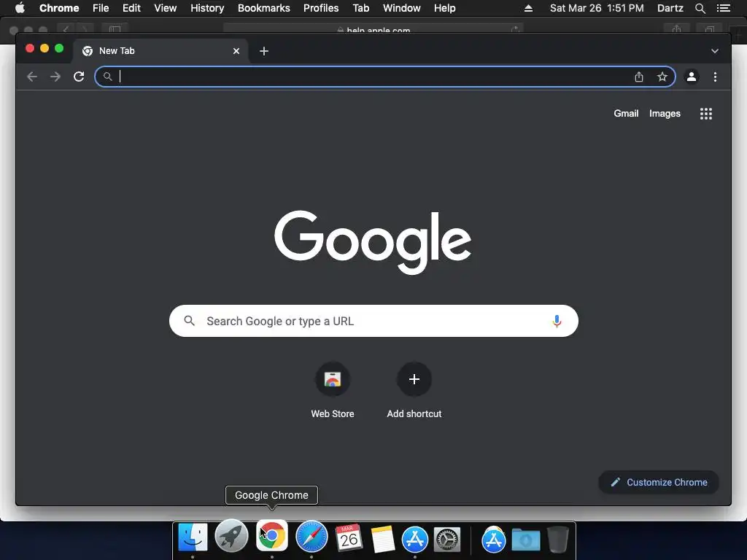
Task: Open the Trash in the Dock
Action: (x=558, y=539)
